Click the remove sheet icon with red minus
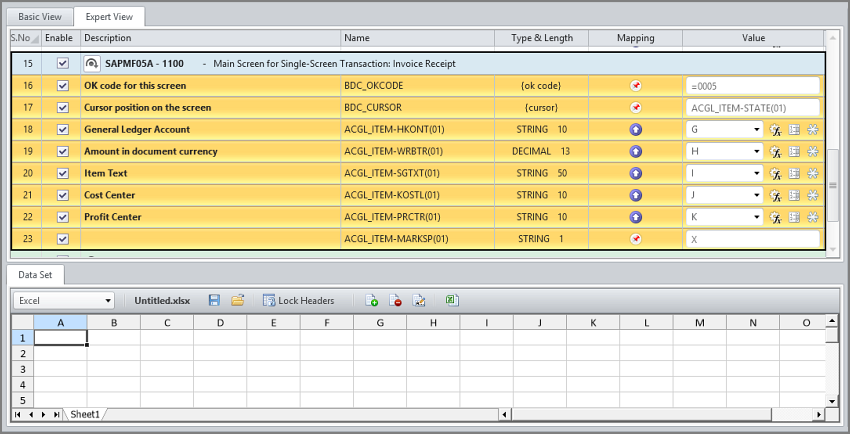The height and width of the screenshot is (434, 850). (396, 300)
